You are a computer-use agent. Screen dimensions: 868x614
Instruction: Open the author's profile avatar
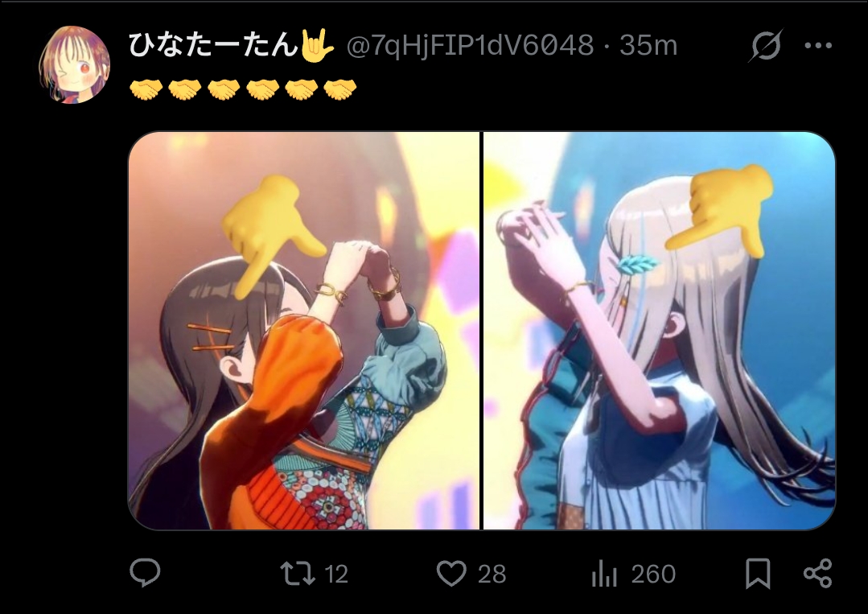[x=74, y=64]
